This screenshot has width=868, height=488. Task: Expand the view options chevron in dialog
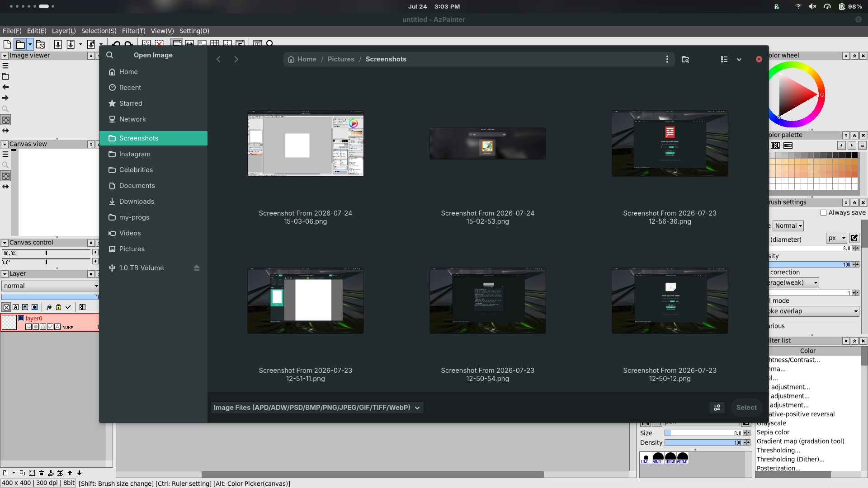739,59
